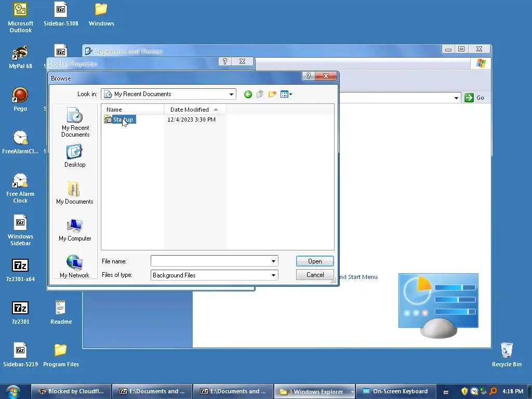Select My Network in the places bar

click(75, 267)
